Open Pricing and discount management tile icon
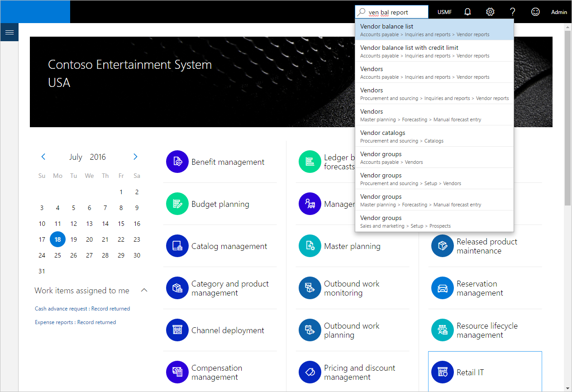Viewport: 572px width, 392px height. [310, 372]
